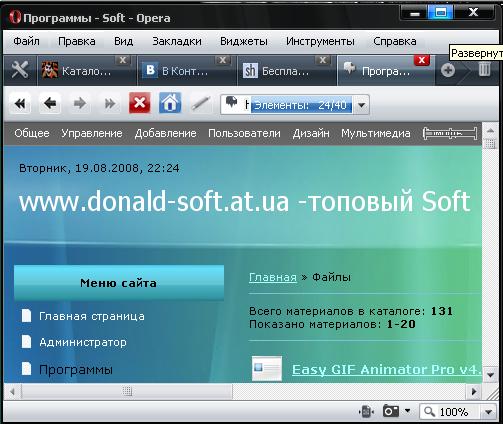Click the wand (pencil) toolbar icon
Viewport: 503px width, 424px height.
pyautogui.click(x=201, y=104)
